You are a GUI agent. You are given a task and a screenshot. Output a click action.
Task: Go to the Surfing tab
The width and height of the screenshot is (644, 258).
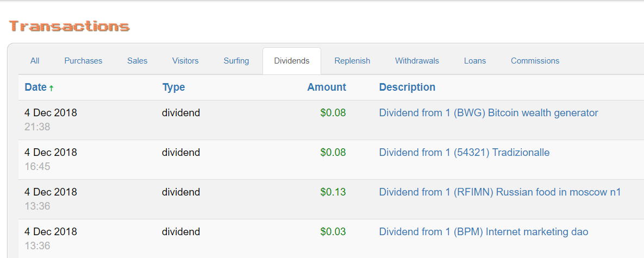pos(236,61)
